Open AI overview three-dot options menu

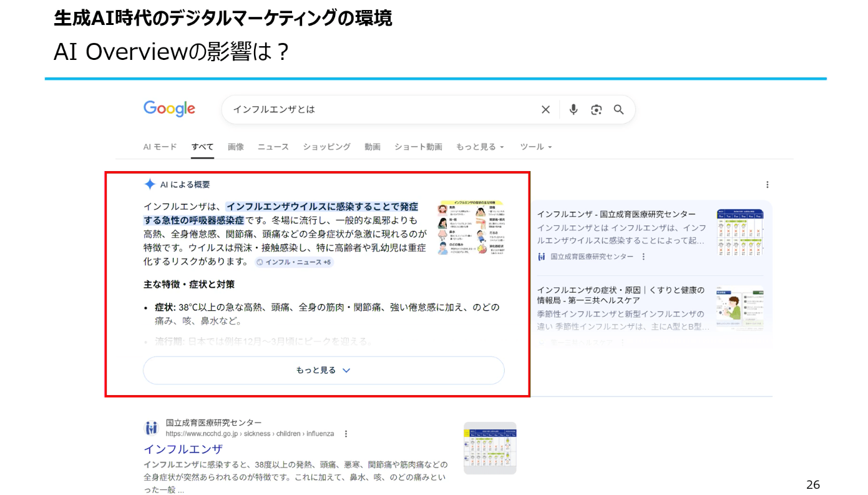pyautogui.click(x=767, y=185)
